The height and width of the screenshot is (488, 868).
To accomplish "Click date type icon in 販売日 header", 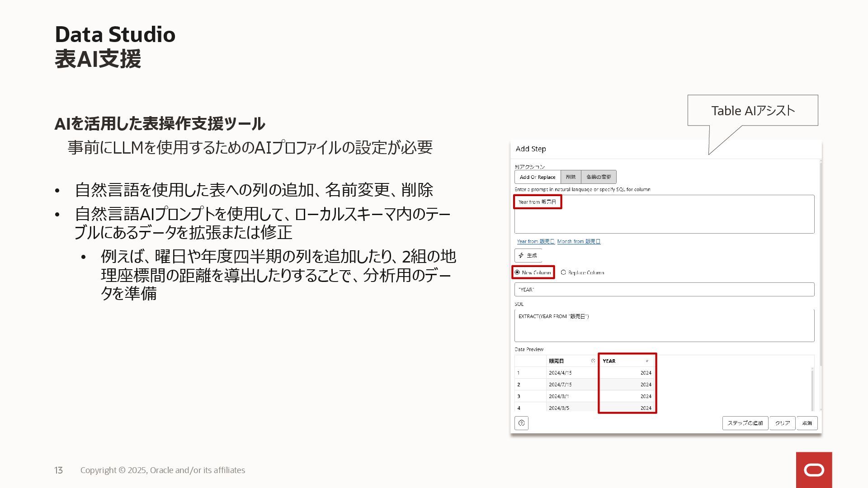I will click(593, 361).
